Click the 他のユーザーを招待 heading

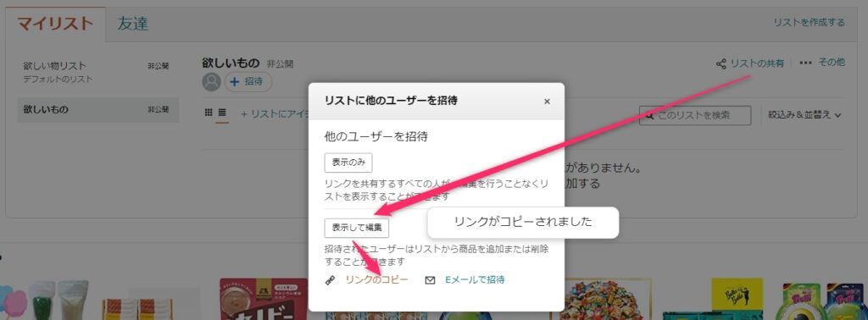coord(376,136)
